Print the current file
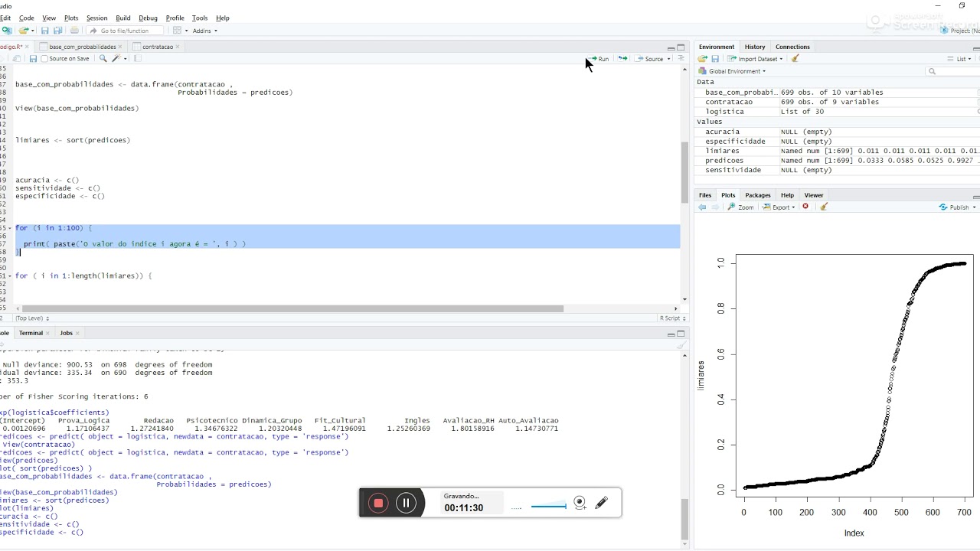Screen dimensions: 980x551 tap(74, 31)
